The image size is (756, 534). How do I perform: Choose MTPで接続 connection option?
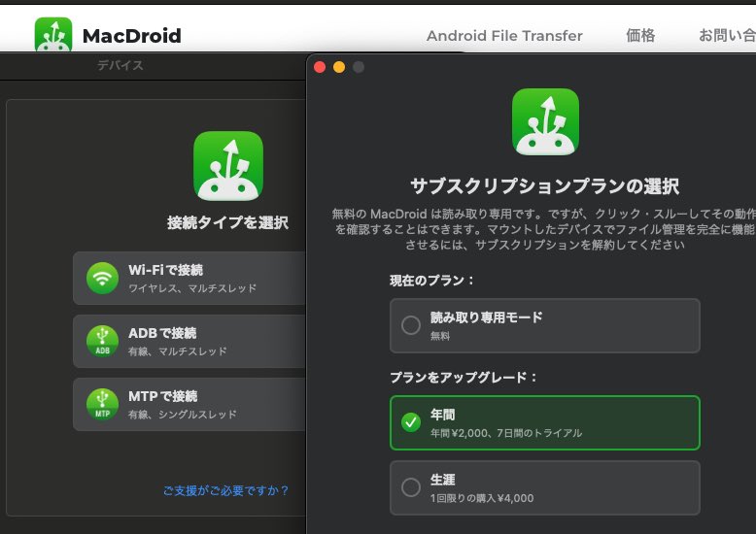click(x=189, y=404)
